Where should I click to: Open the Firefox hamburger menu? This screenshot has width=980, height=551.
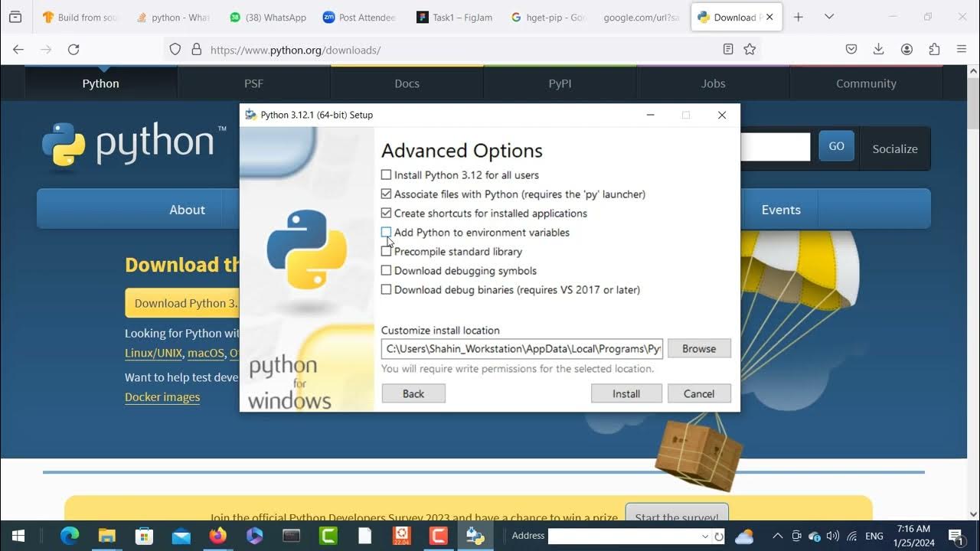[x=962, y=49]
